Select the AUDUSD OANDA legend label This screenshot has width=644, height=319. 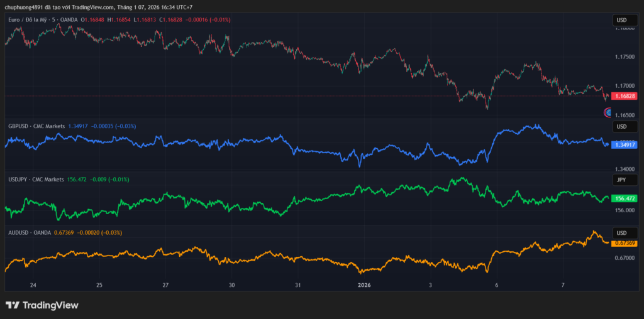click(x=30, y=233)
